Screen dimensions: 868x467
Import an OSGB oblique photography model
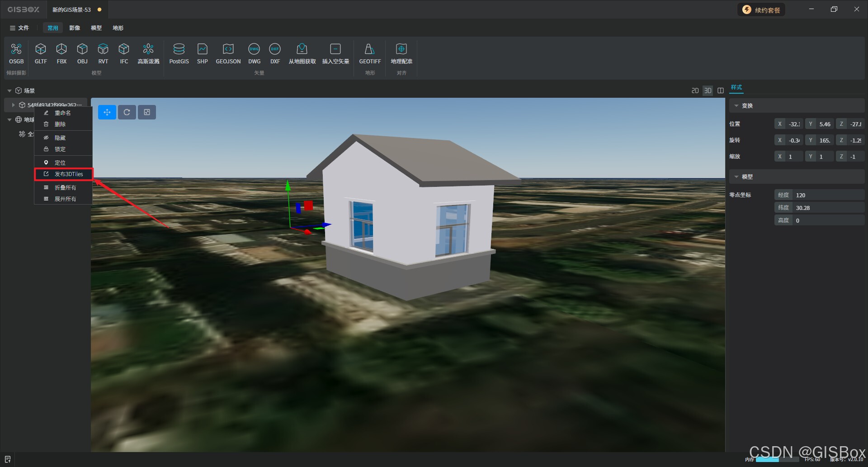tap(16, 53)
